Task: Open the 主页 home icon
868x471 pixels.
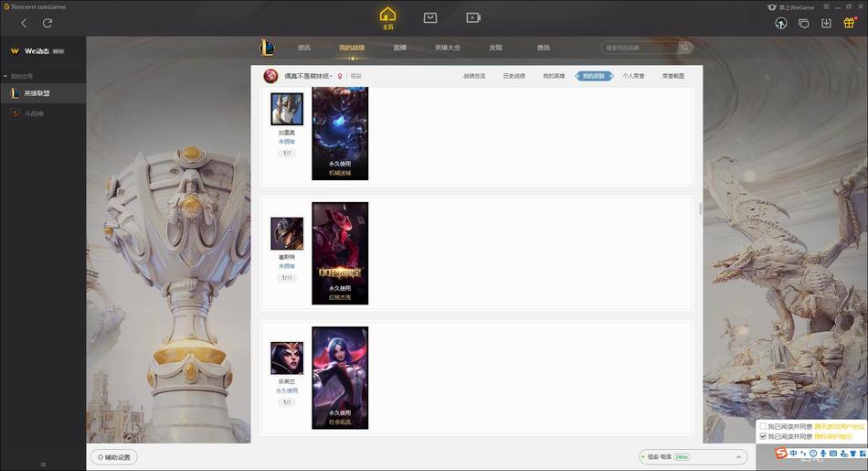Action: click(387, 17)
